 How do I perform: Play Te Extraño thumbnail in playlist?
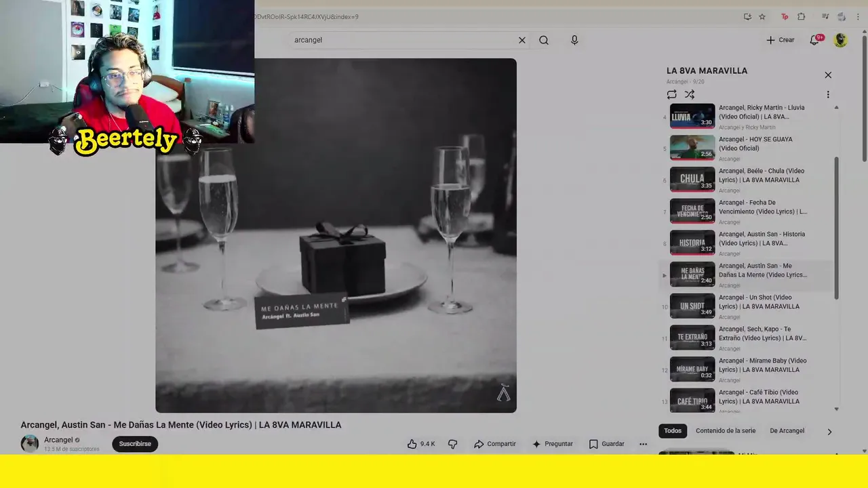[692, 338]
